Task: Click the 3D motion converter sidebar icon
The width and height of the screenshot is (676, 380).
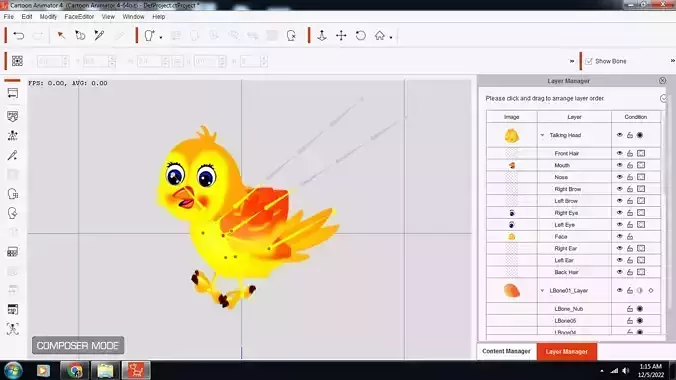Action: coord(13,309)
